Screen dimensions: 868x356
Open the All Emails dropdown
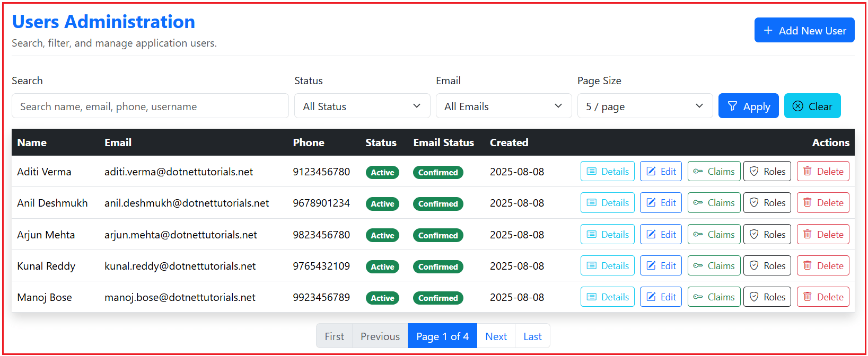504,106
